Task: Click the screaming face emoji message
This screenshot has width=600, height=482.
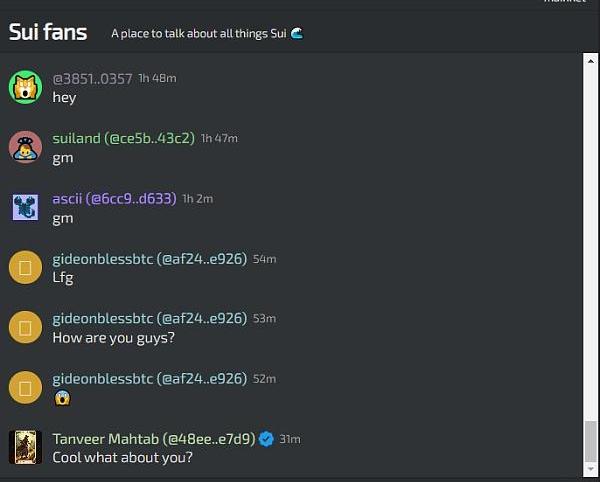Action: [x=62, y=397]
